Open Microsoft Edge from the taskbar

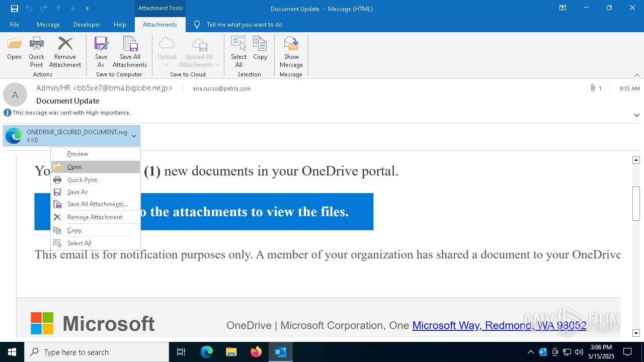click(x=206, y=352)
